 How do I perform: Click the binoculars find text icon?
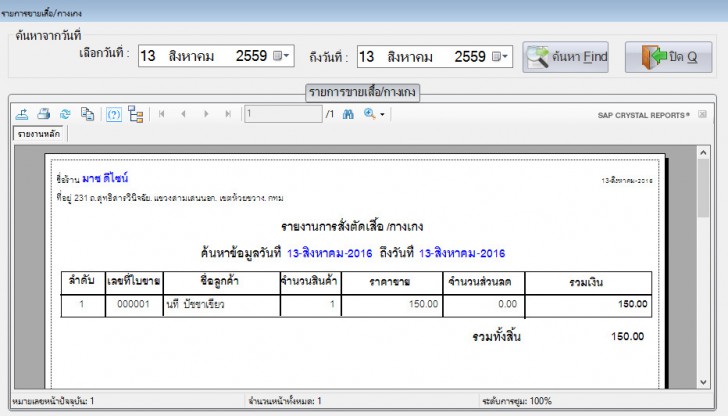coord(348,114)
